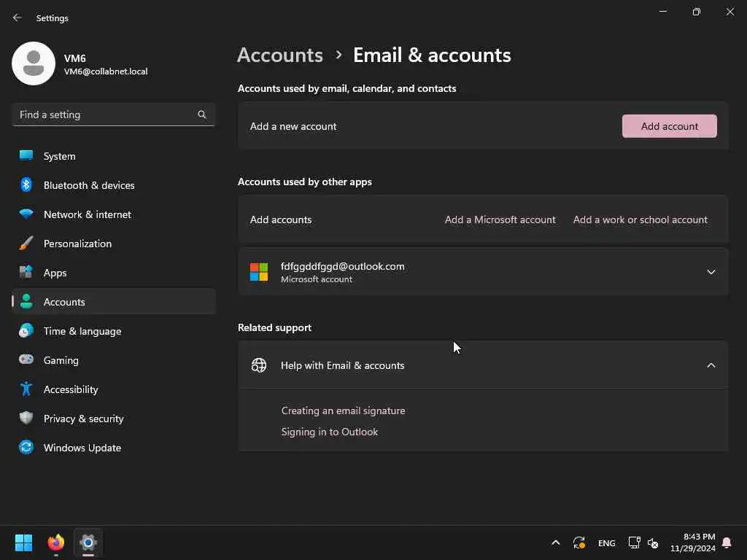The image size is (747, 560).
Task: Click the Bluetooth & devices icon
Action: pos(26,185)
